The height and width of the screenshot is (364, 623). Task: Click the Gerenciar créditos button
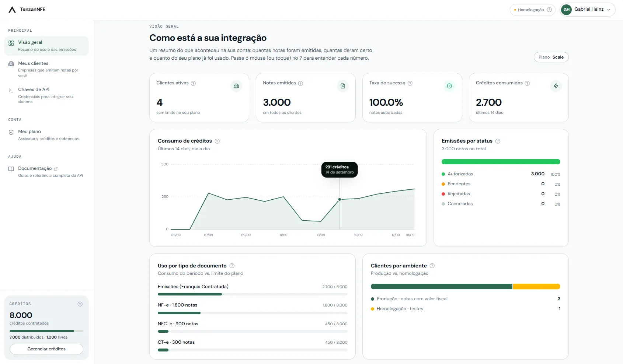click(x=46, y=349)
